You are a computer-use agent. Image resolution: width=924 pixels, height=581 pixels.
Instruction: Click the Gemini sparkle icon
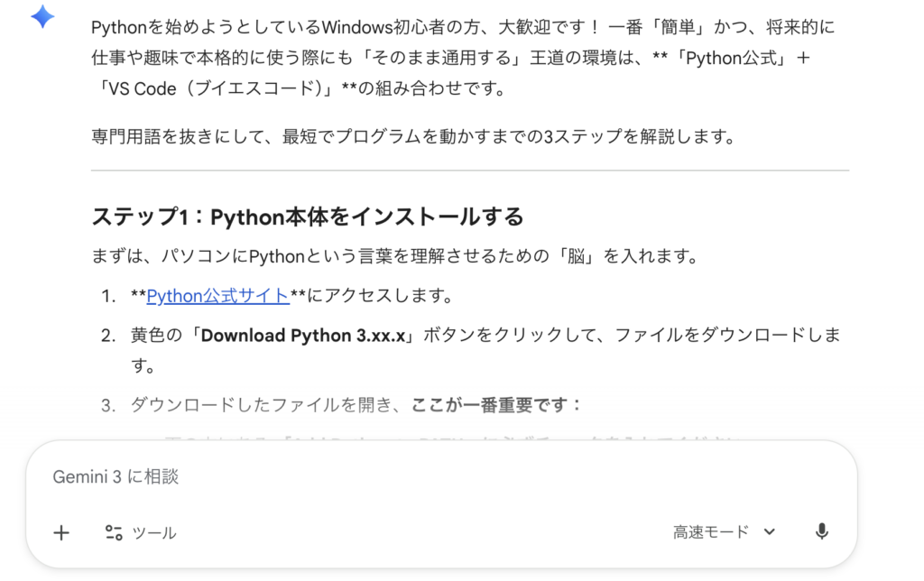coord(42,17)
